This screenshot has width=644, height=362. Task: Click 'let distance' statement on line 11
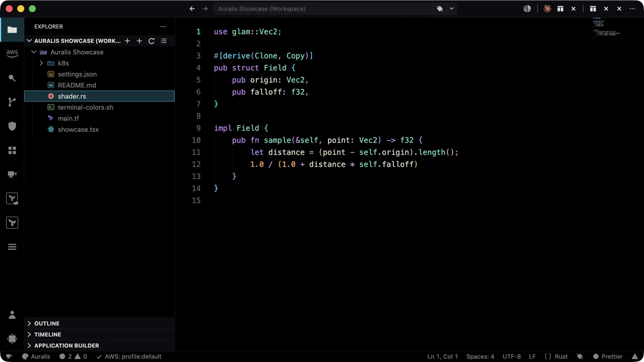coord(354,152)
